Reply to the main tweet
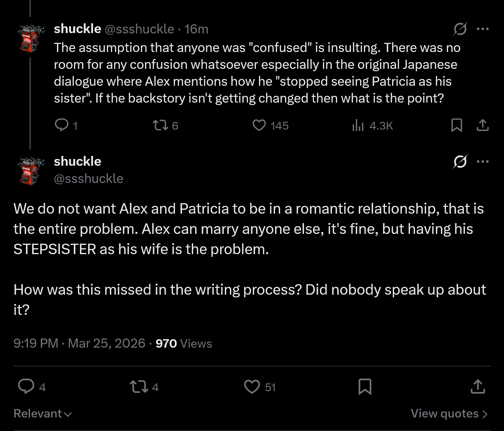504x431 pixels. 26,386
